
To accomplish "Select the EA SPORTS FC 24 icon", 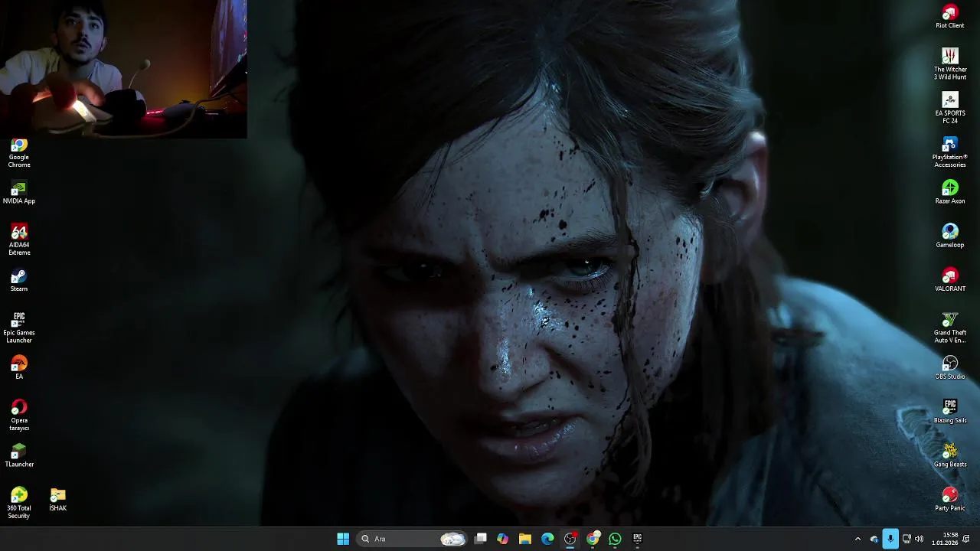I will click(x=950, y=109).
